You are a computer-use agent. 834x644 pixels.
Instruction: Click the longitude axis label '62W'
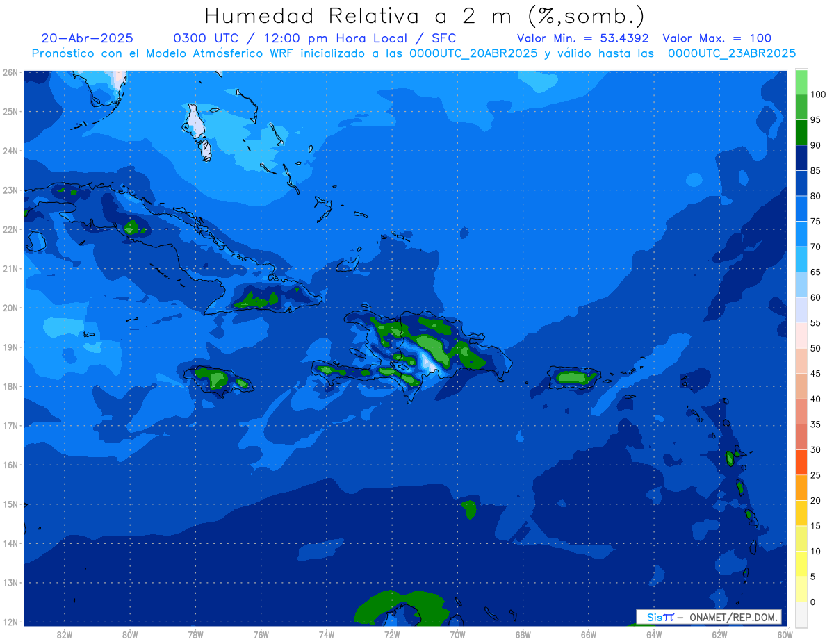coord(719,634)
